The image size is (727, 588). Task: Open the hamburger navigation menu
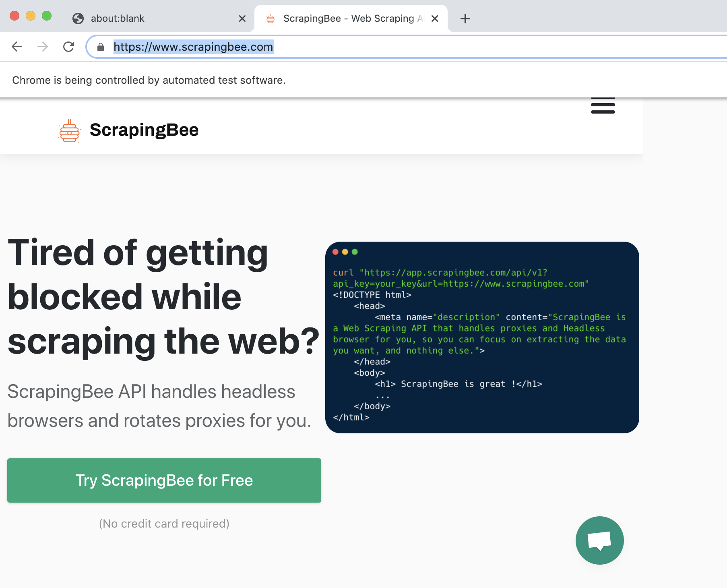[603, 105]
